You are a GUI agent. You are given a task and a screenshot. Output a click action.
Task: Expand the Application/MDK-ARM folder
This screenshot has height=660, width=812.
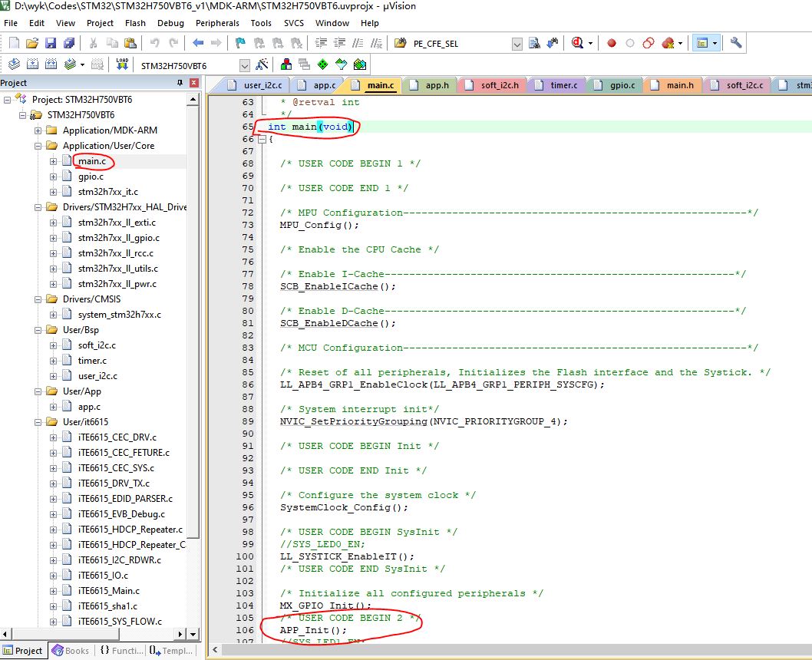tap(38, 130)
